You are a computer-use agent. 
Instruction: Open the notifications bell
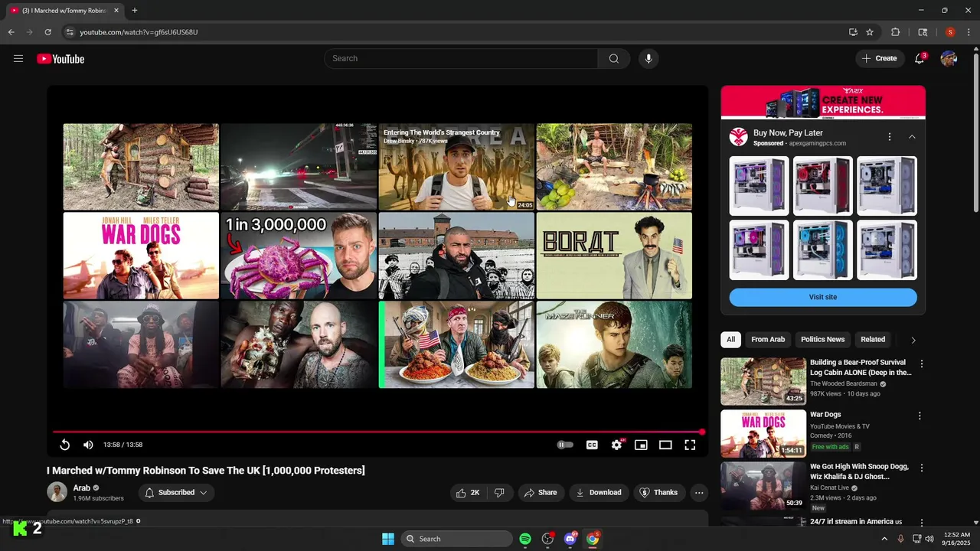(920, 59)
